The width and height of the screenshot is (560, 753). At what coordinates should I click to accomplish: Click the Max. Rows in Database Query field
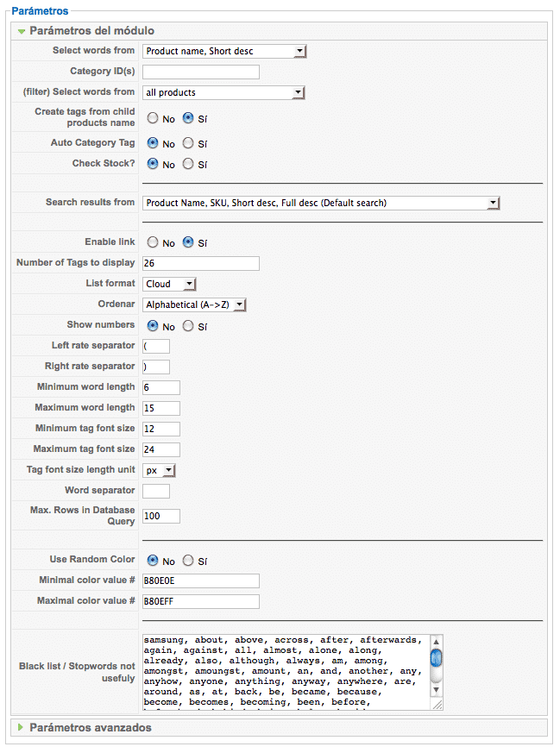161,516
